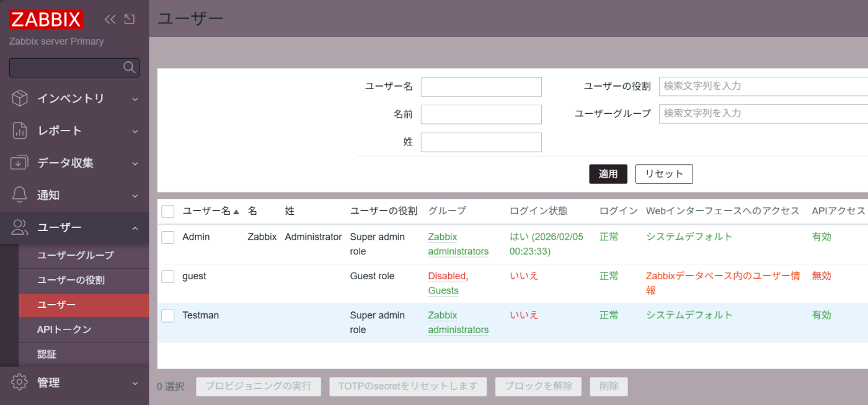The height and width of the screenshot is (405, 868).
Task: Open the 認証 submenu item
Action: coord(84,354)
